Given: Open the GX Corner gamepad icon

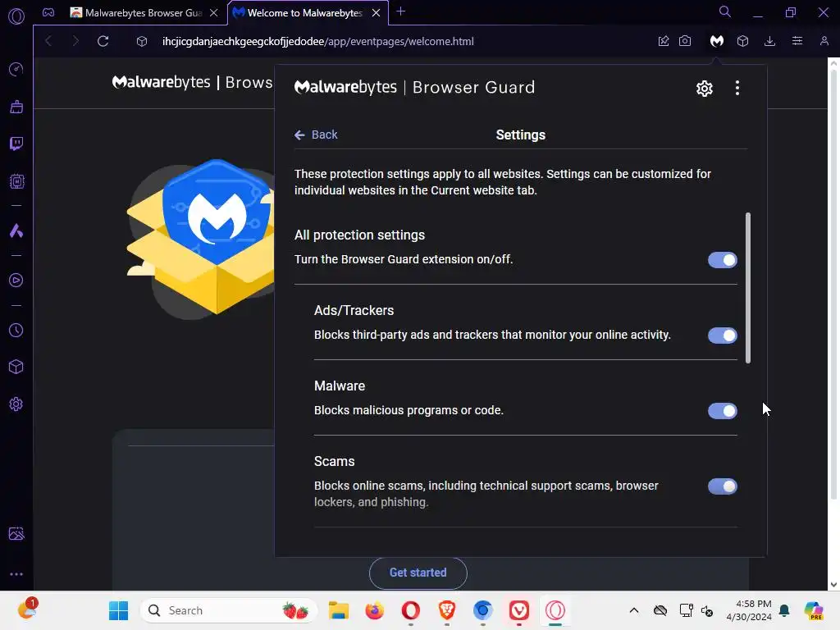Looking at the screenshot, I should [x=48, y=13].
